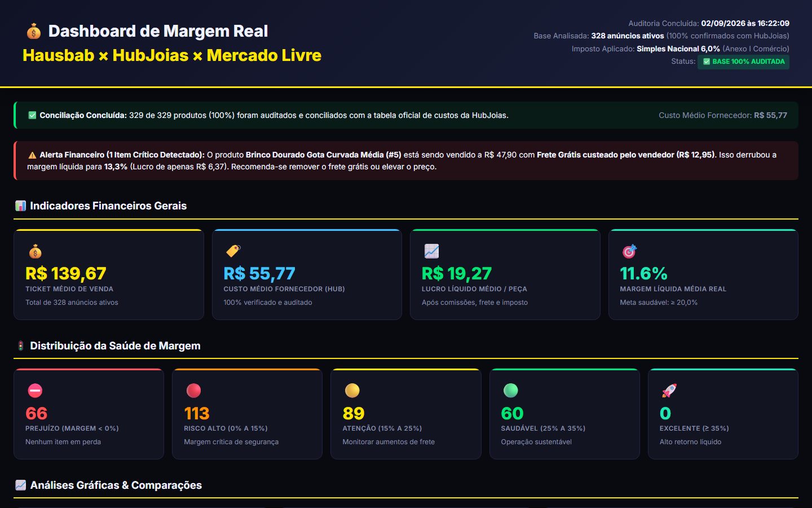Click the 13,3% margin value in alert
This screenshot has height=508, width=812.
tap(116, 167)
